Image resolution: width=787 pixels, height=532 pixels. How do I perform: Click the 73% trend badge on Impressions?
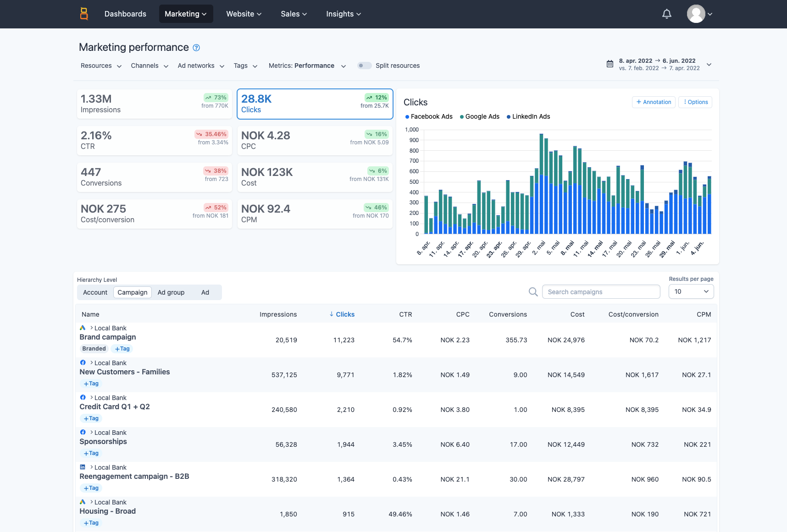tap(216, 98)
